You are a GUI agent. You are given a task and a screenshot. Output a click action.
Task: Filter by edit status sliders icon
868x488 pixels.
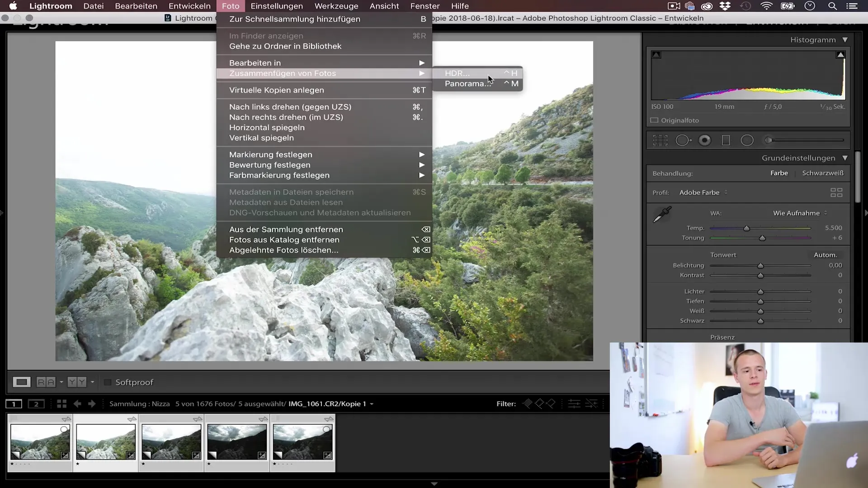[574, 404]
